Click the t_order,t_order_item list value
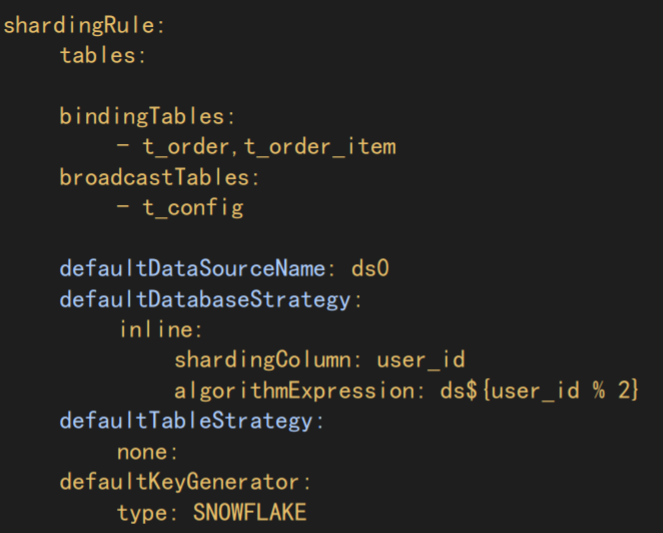 click(x=266, y=147)
